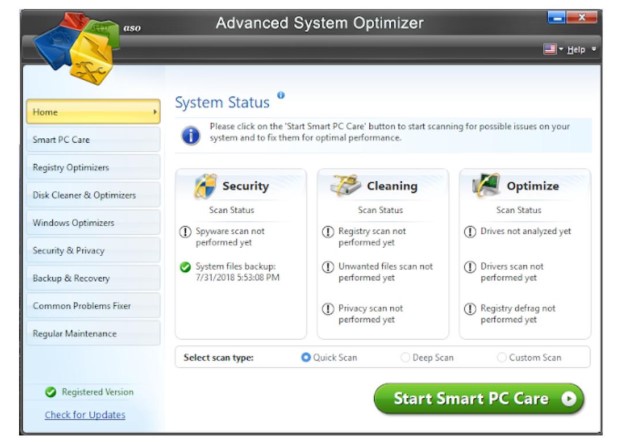Click 'Privacy scan not performed yet' text

370,314
